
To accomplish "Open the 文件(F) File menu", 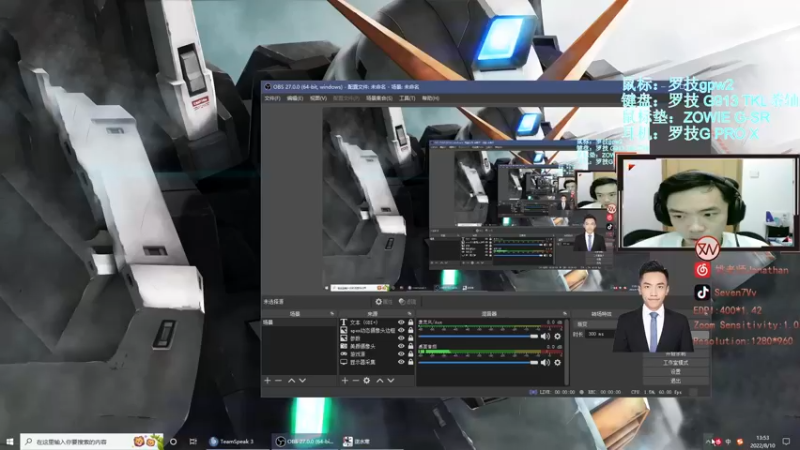I will tap(272, 98).
